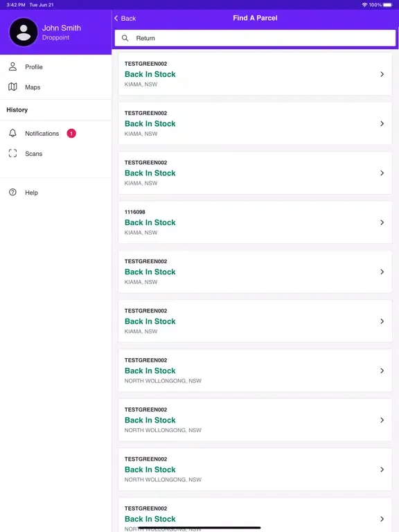Click the search magnifier icon

coord(125,38)
